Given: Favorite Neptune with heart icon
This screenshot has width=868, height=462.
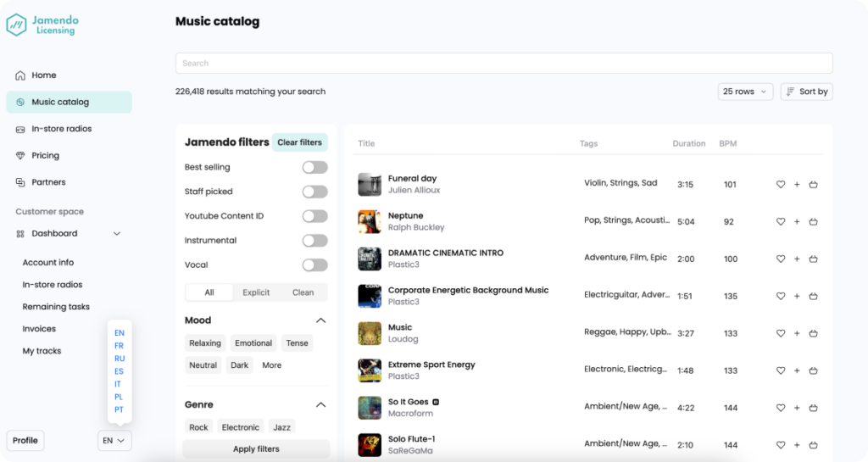Looking at the screenshot, I should click(x=781, y=221).
